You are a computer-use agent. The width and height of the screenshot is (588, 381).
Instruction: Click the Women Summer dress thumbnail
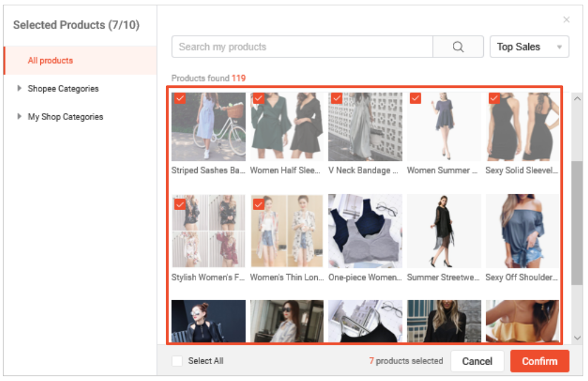(444, 127)
